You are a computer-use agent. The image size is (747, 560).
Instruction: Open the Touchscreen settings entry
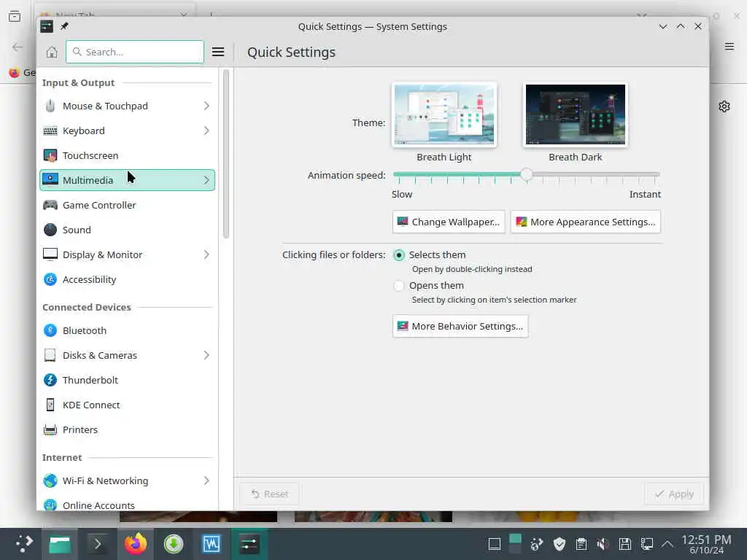[127, 155]
